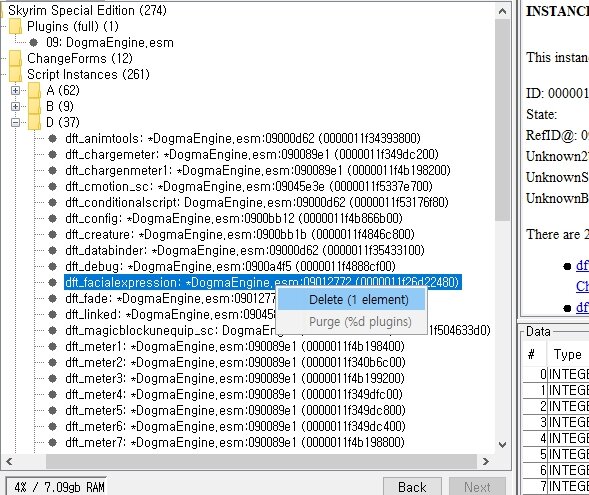This screenshot has height=495, width=589.
Task: Click row 7 in the Data table
Action: pos(556,487)
